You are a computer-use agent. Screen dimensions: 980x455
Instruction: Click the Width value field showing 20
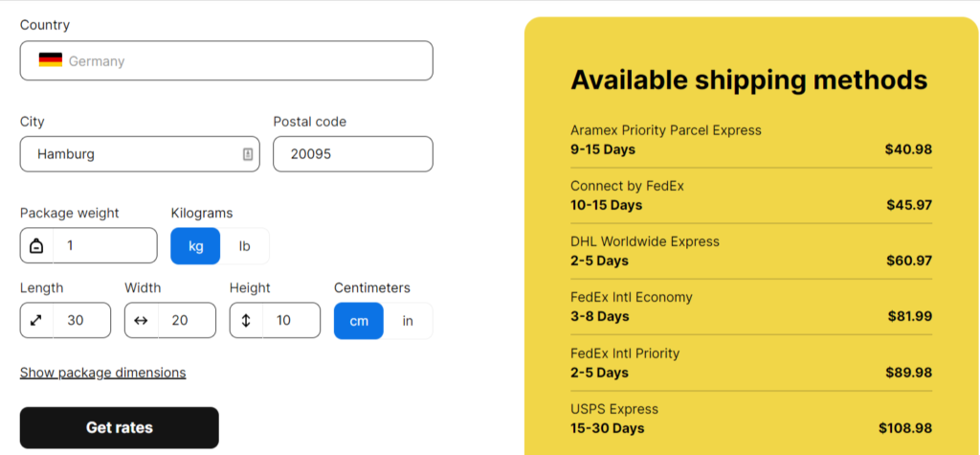[x=187, y=321]
